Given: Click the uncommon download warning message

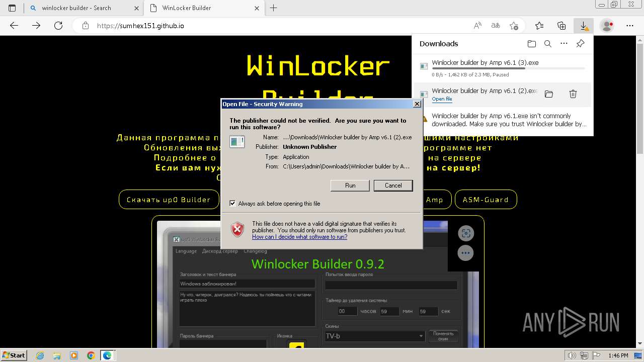Looking at the screenshot, I should tap(509, 120).
